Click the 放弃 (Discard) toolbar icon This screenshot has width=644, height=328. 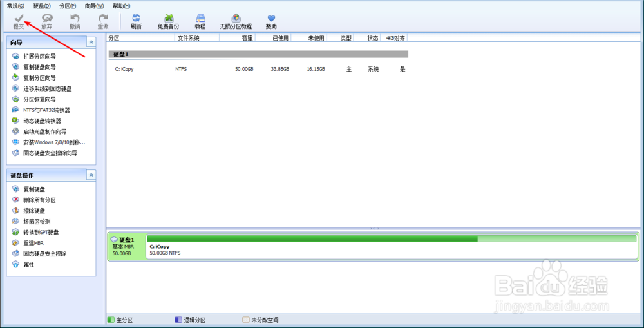(47, 22)
